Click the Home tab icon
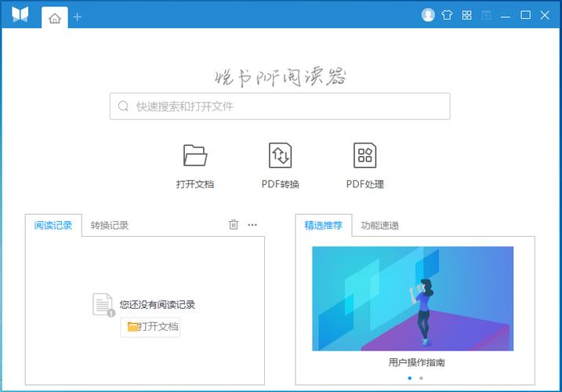Viewport: 562px width, 392px height. click(x=54, y=17)
